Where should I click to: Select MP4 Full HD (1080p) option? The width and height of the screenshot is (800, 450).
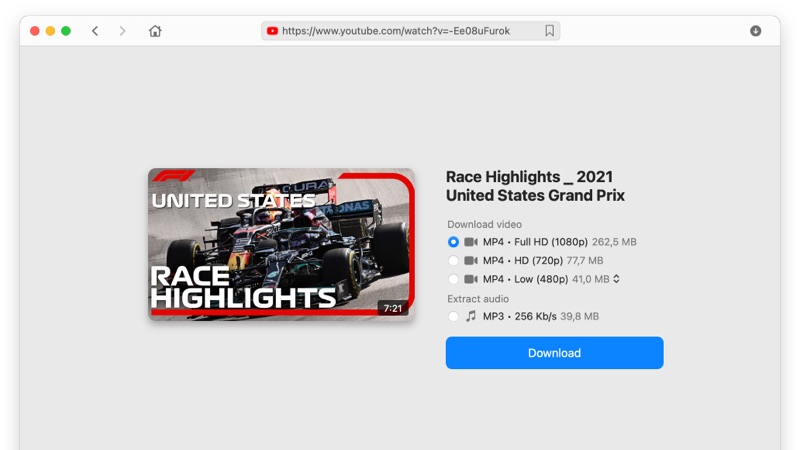(x=453, y=242)
